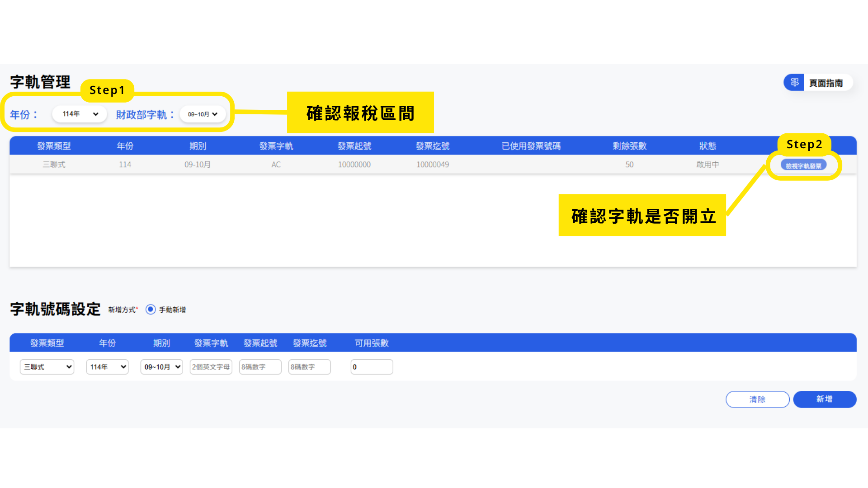Click the 發票字軌 column header in upper table

276,146
